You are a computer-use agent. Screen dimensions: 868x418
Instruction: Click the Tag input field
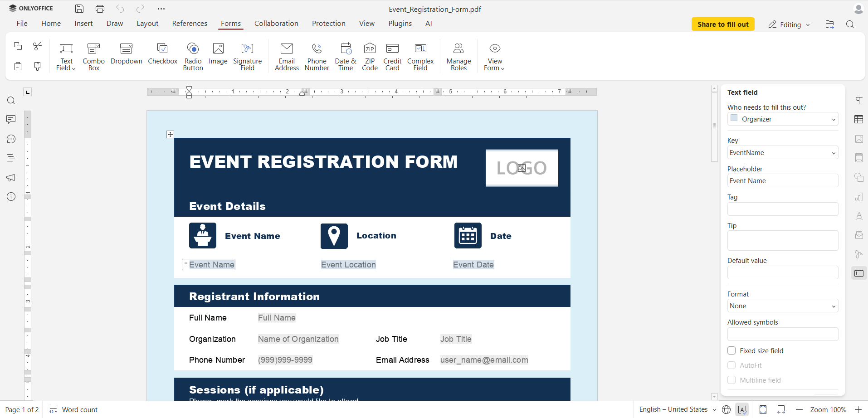tap(783, 209)
